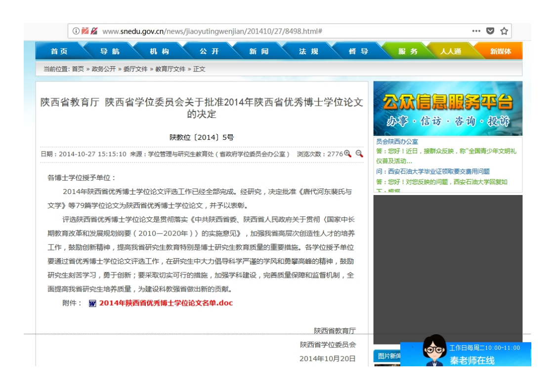Image resolution: width=555 pixels, height=392 pixels.
Task: Click the zoom in magnifier icon
Action: [348, 154]
